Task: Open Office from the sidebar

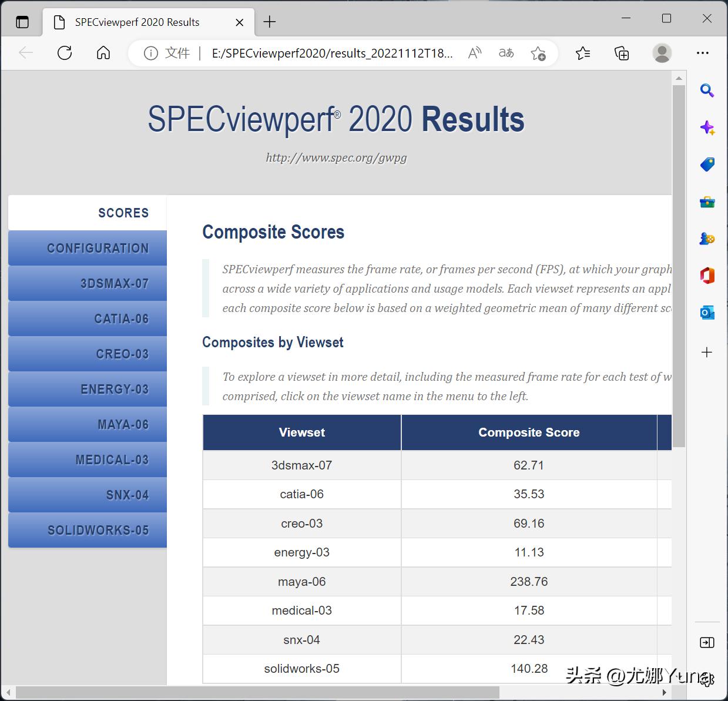Action: click(707, 275)
